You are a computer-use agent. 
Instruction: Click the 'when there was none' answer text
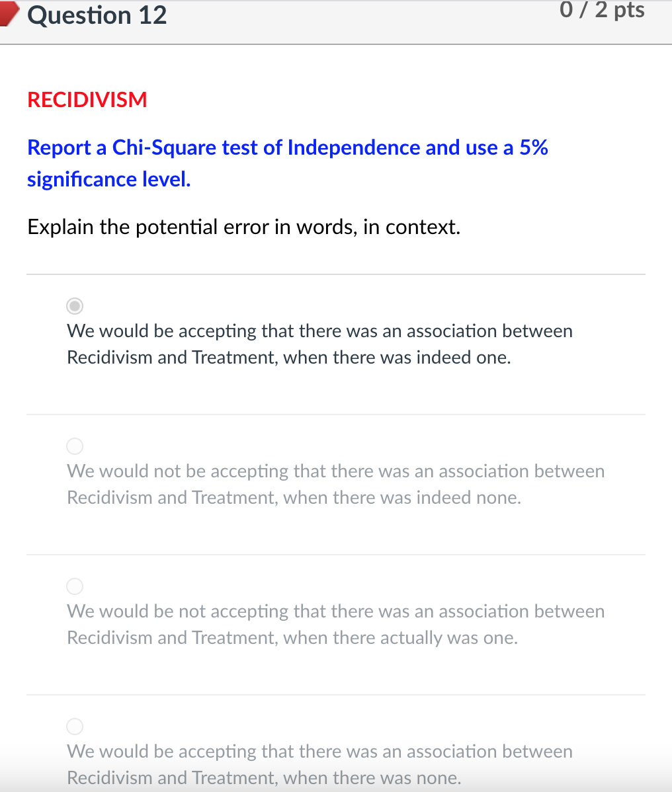[319, 764]
